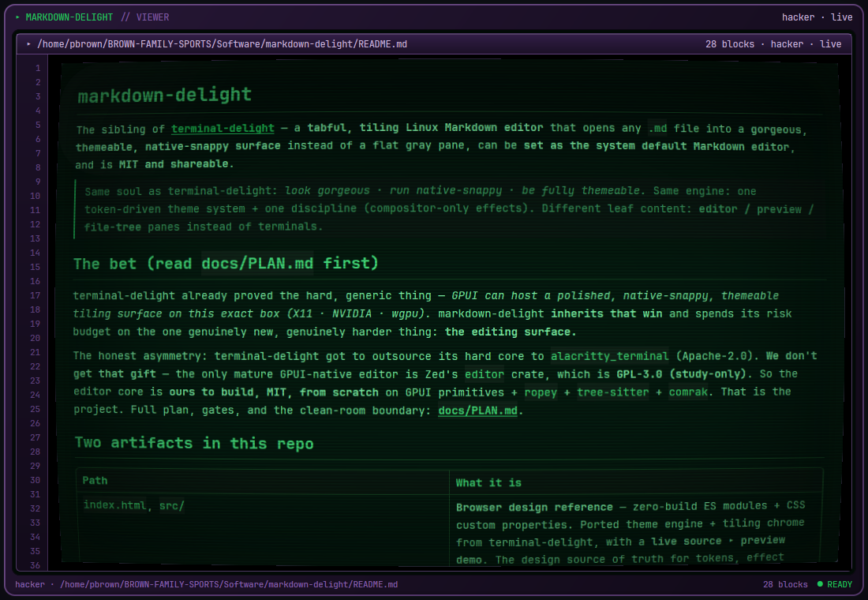Click the README.md path in the header bar

(222, 43)
